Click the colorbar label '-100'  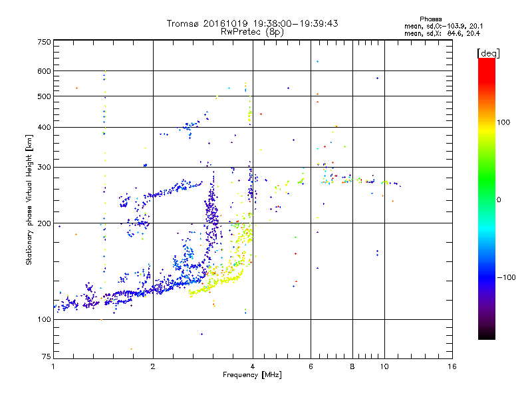506,277
